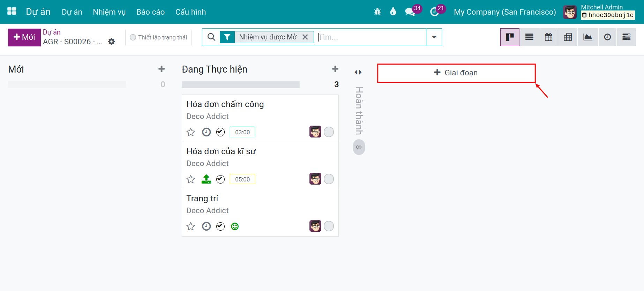Star the Hóa đơn chấm công task
This screenshot has width=644, height=291.
[x=190, y=132]
